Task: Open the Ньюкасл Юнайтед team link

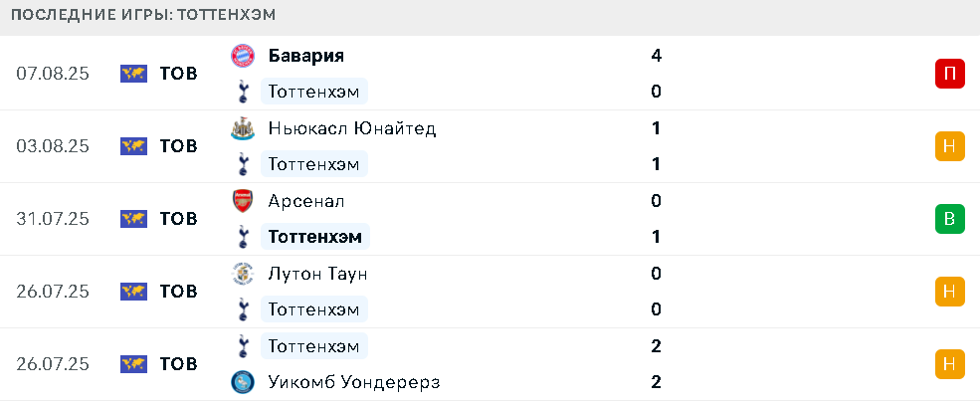Action: click(x=352, y=128)
